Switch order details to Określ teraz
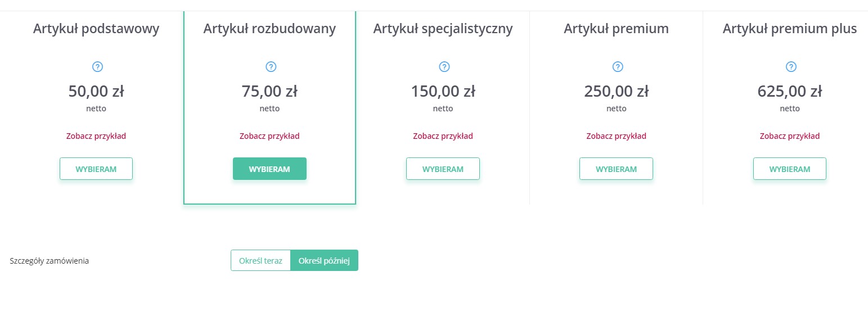This screenshot has width=868, height=312. [x=260, y=260]
